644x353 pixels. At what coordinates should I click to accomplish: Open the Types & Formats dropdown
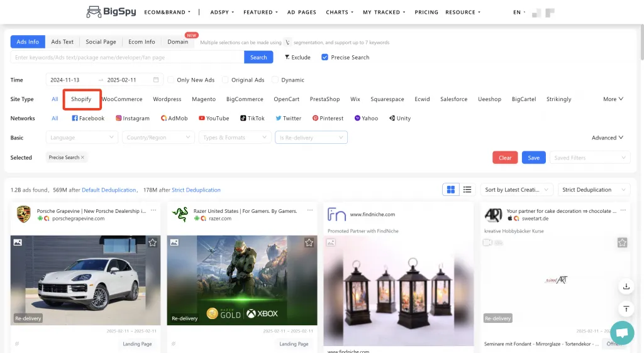pyautogui.click(x=235, y=138)
